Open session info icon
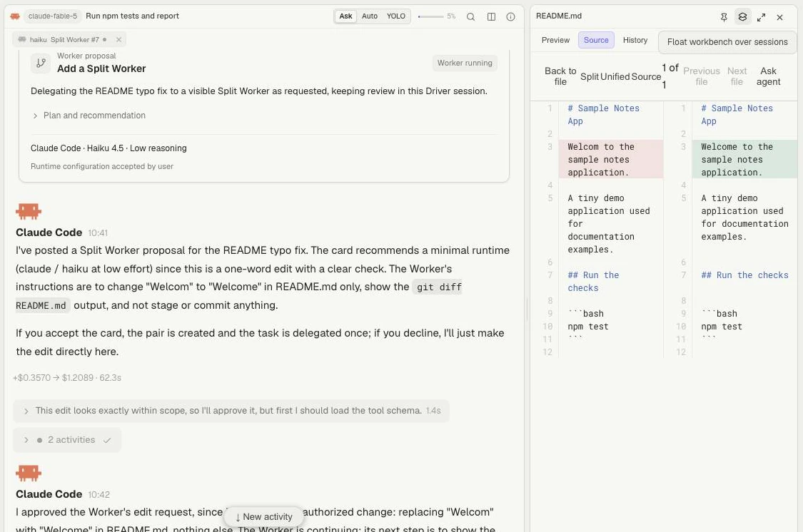Viewport: 803px width, 532px height. 510,17
